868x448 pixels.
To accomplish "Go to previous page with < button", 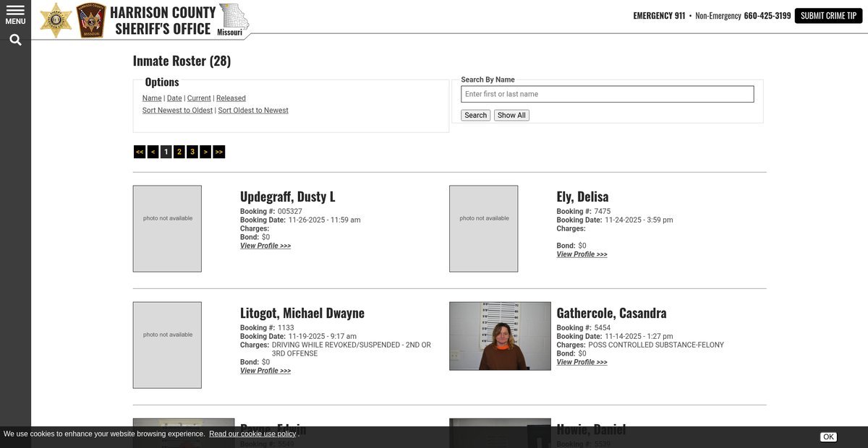I will [153, 152].
